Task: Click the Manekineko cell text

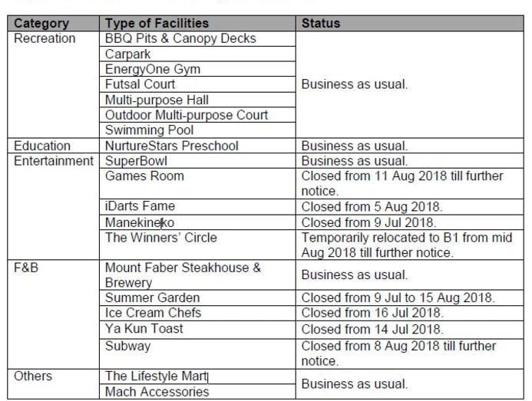Action: (x=140, y=222)
